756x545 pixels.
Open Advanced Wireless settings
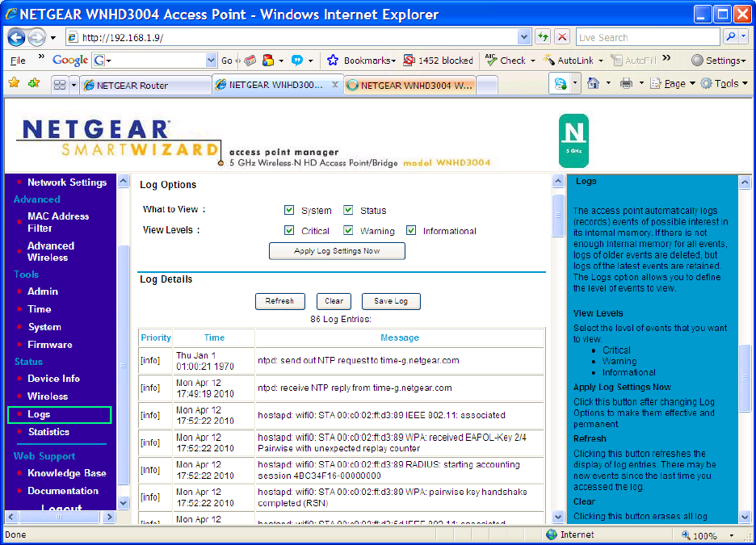pyautogui.click(x=51, y=252)
